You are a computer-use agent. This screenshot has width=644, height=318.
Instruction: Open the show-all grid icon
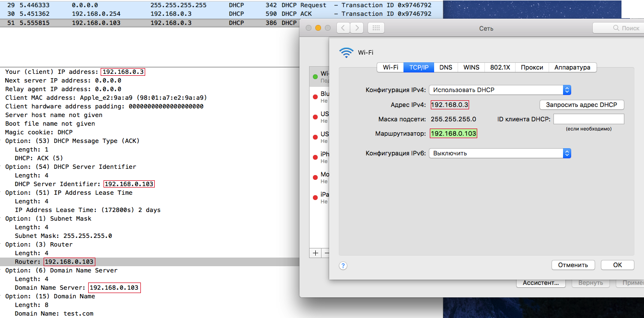376,28
